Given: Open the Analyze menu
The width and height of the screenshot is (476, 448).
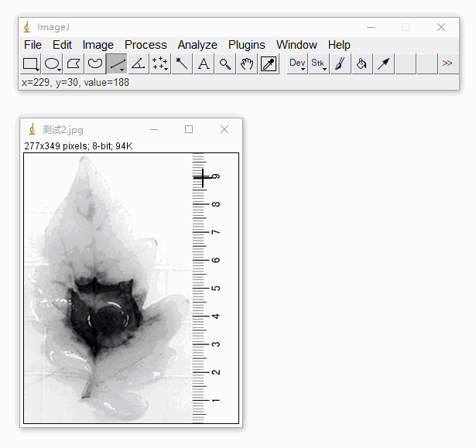Looking at the screenshot, I should click(x=197, y=45).
